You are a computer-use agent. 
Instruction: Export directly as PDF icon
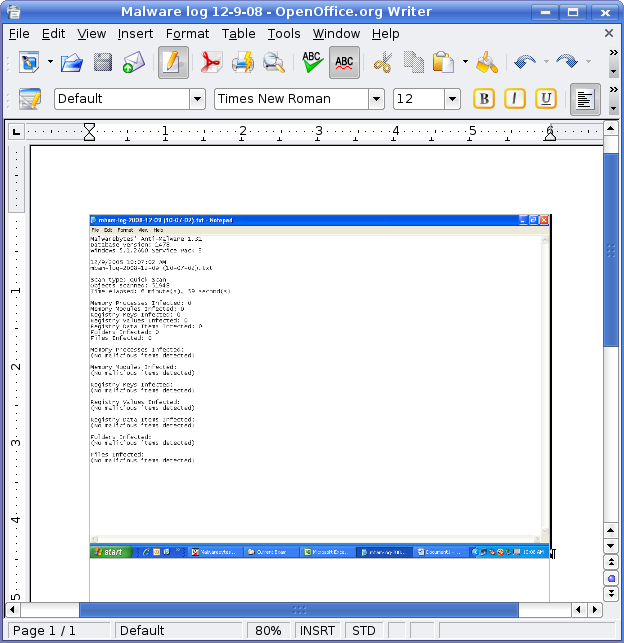coord(210,63)
